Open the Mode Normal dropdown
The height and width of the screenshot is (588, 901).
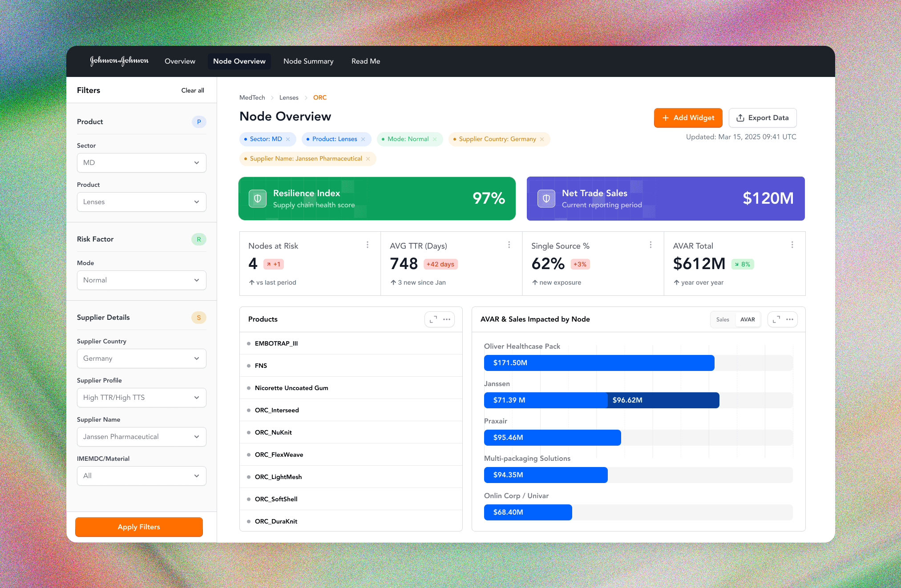coord(141,280)
